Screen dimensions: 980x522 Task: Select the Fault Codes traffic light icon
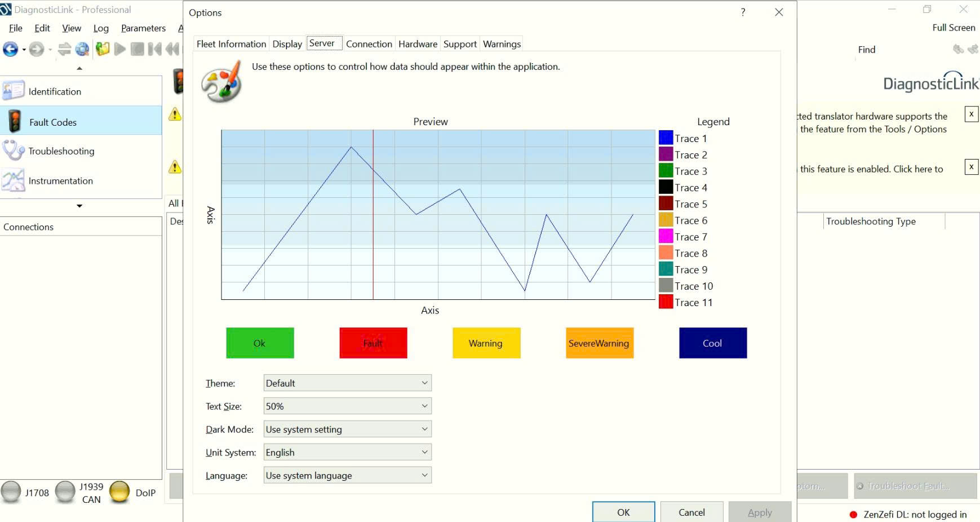(x=15, y=121)
